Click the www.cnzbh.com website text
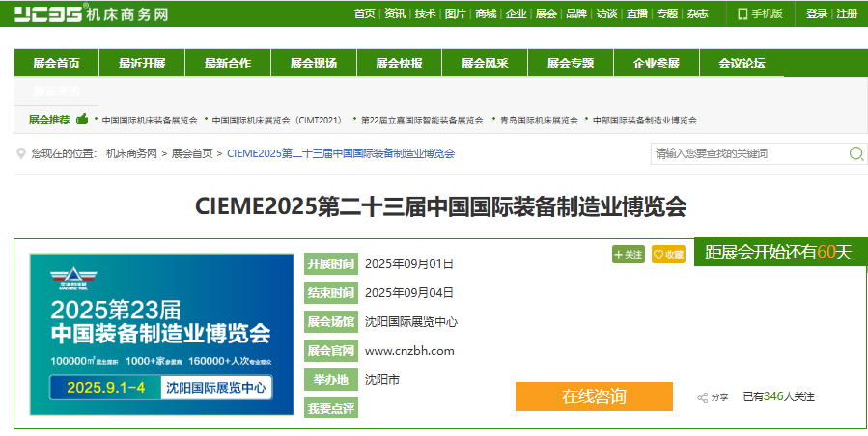This screenshot has width=868, height=436. (x=409, y=351)
